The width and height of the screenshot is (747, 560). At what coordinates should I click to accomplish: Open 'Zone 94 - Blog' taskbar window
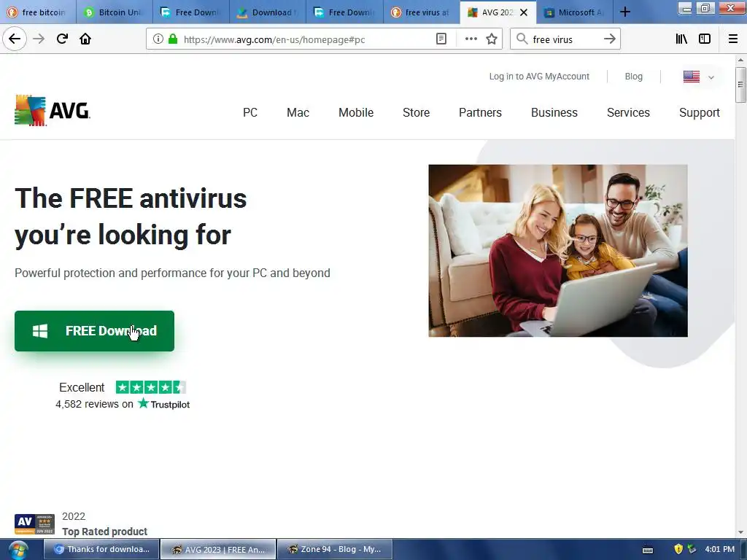(x=335, y=549)
